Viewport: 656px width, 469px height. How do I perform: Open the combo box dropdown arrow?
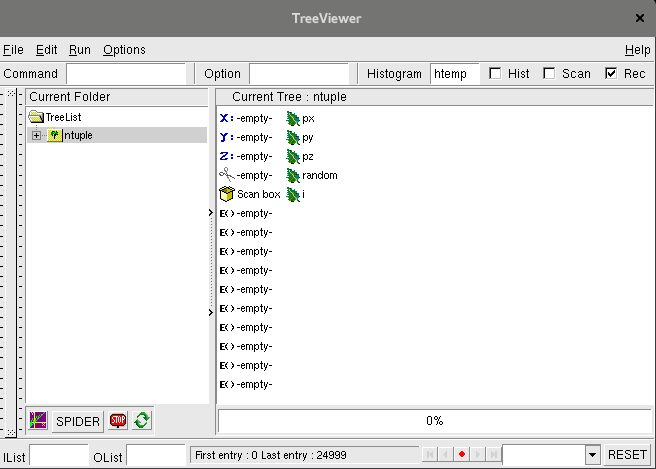[592, 455]
